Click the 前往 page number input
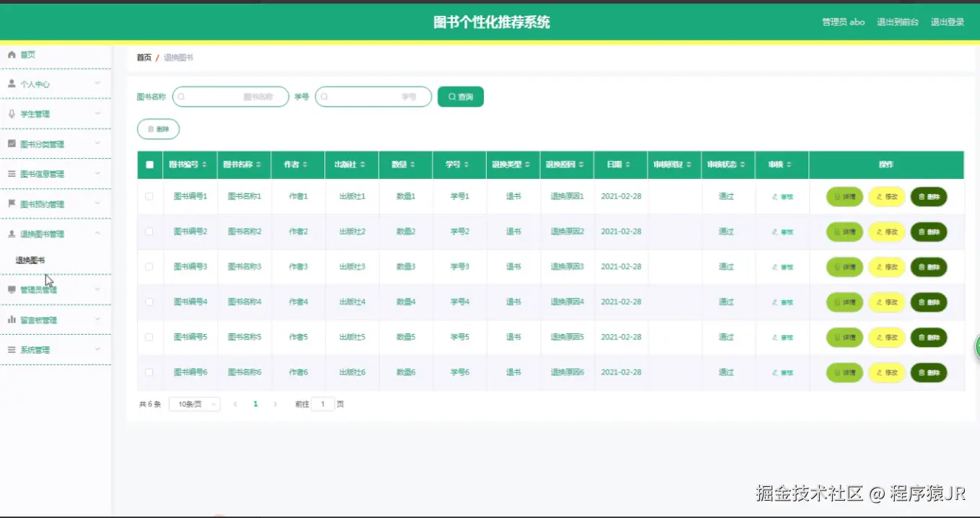The image size is (980, 518). click(323, 405)
